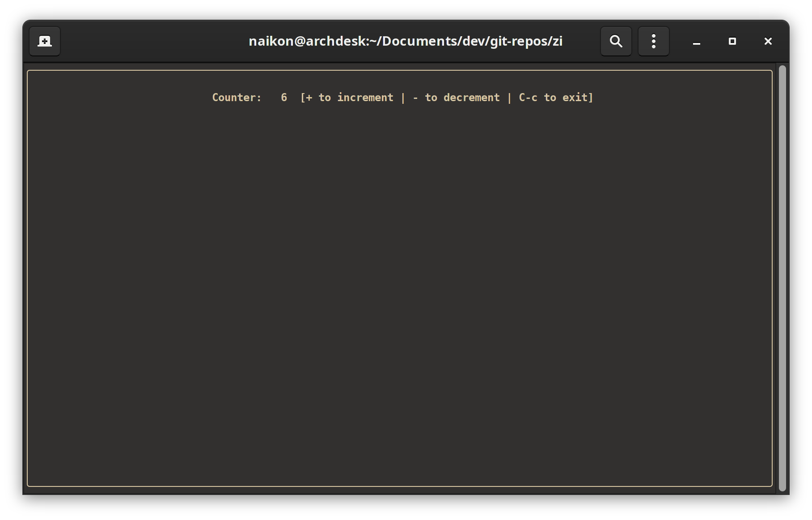This screenshot has height=520, width=812.
Task: Click the window title naikon@archdesk
Action: click(x=406, y=41)
